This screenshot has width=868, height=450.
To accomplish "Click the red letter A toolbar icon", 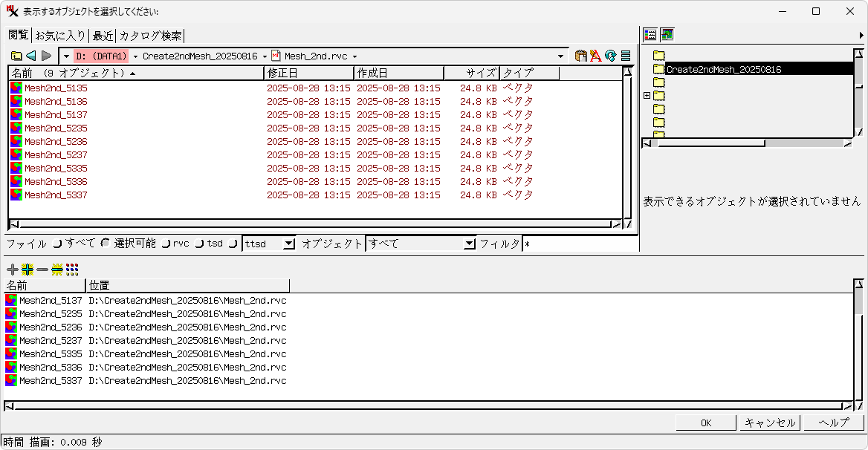I will pos(596,56).
